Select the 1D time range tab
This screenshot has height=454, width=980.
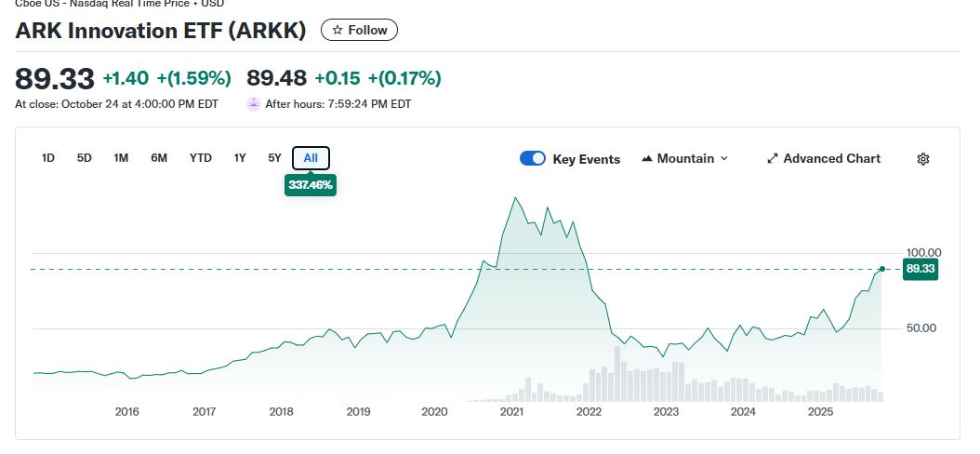click(48, 158)
